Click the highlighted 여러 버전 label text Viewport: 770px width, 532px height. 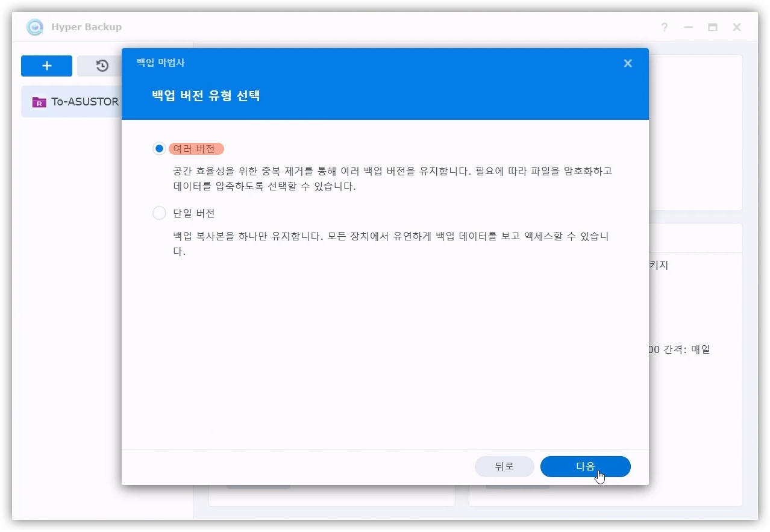click(196, 149)
